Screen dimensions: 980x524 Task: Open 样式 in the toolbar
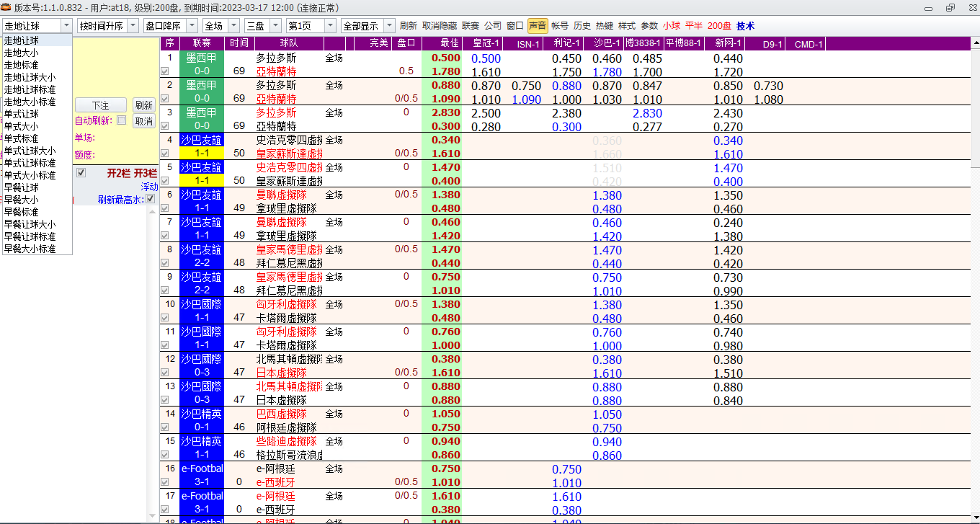pyautogui.click(x=627, y=26)
